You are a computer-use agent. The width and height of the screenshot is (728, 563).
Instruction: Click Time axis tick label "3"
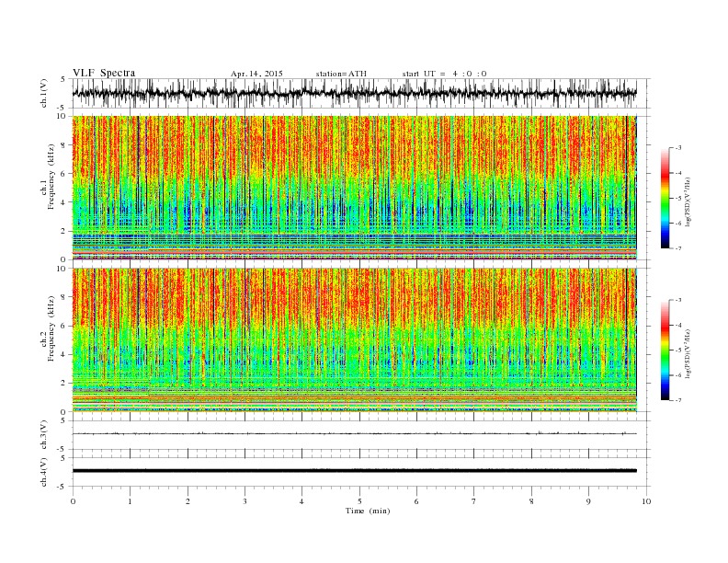pyautogui.click(x=245, y=501)
